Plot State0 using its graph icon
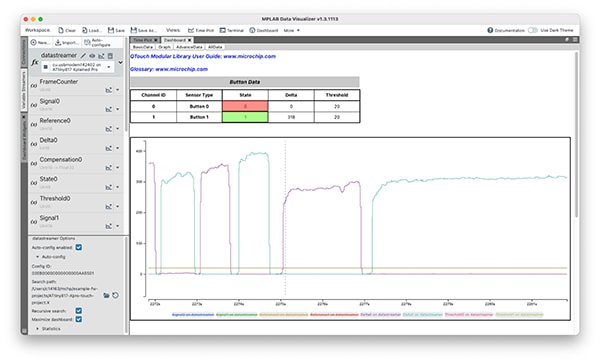The width and height of the screenshot is (600, 362). tap(109, 187)
